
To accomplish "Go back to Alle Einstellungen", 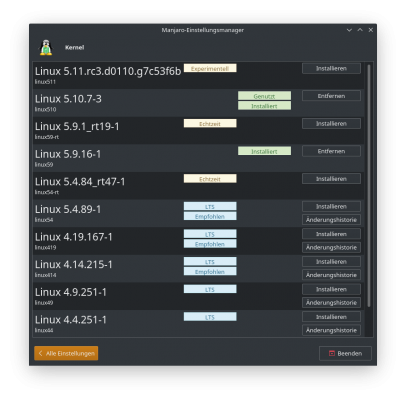I will point(66,353).
